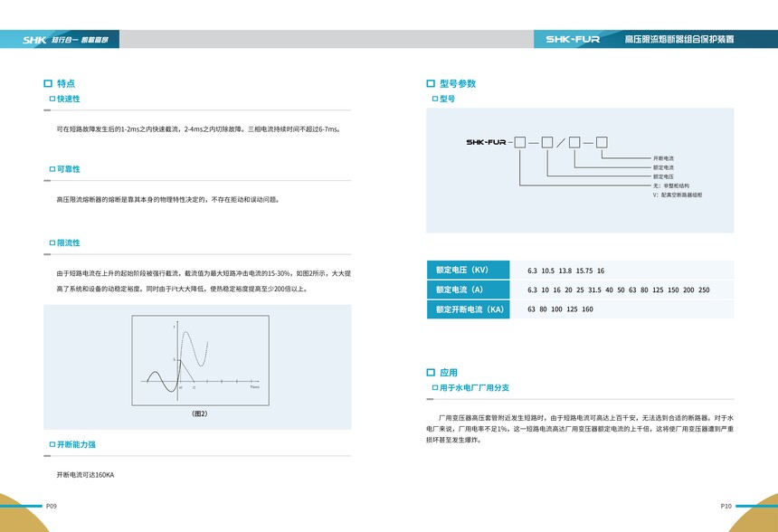778x532 pixels.
Task: Click the 额定电压 label in the model diagram
Action: click(x=663, y=176)
